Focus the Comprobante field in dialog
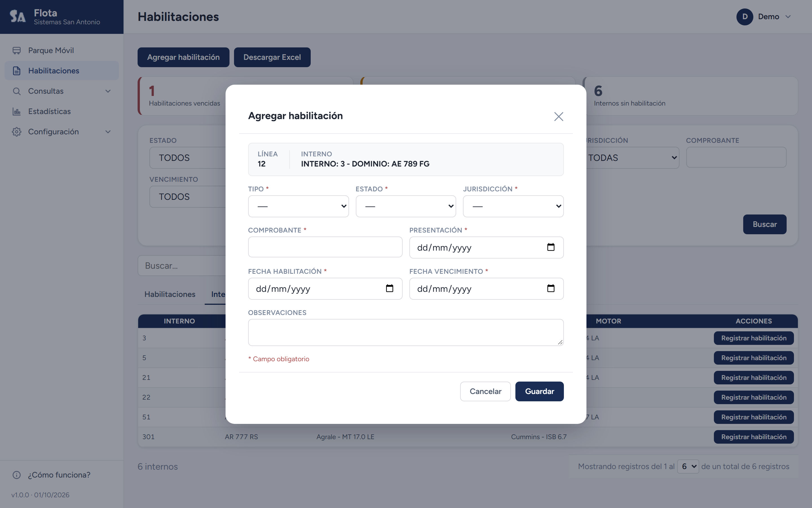 (x=325, y=247)
